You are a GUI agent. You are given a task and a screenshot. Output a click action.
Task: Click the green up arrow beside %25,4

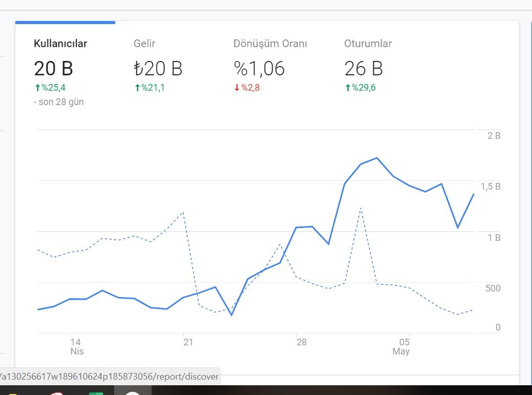(x=38, y=88)
